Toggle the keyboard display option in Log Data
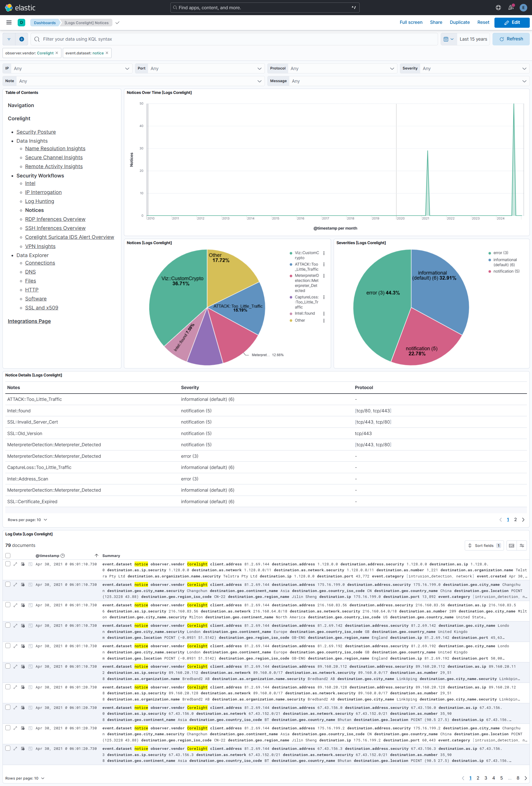This screenshot has width=532, height=786. click(x=511, y=545)
